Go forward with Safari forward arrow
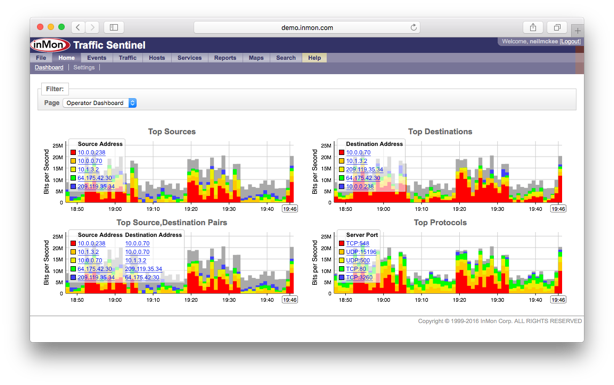Image resolution: width=614 pixels, height=385 pixels. 92,27
